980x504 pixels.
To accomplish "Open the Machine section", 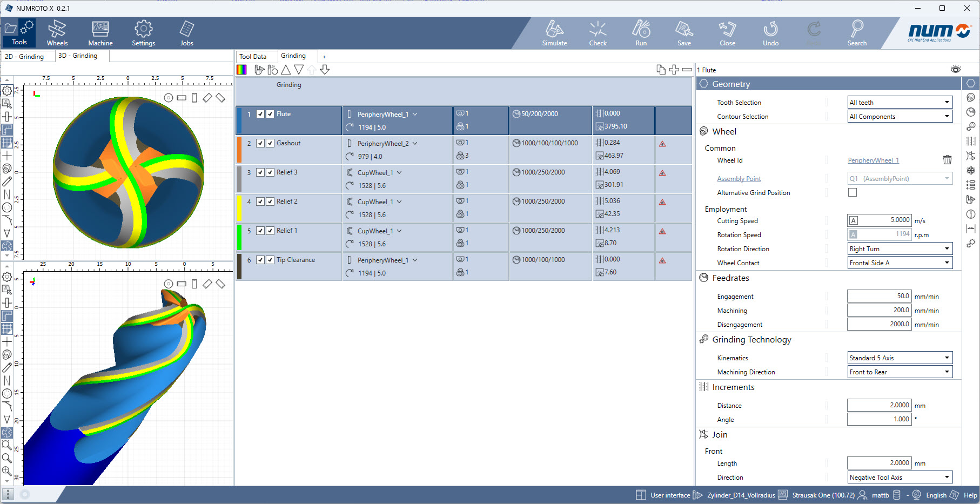I will click(100, 33).
